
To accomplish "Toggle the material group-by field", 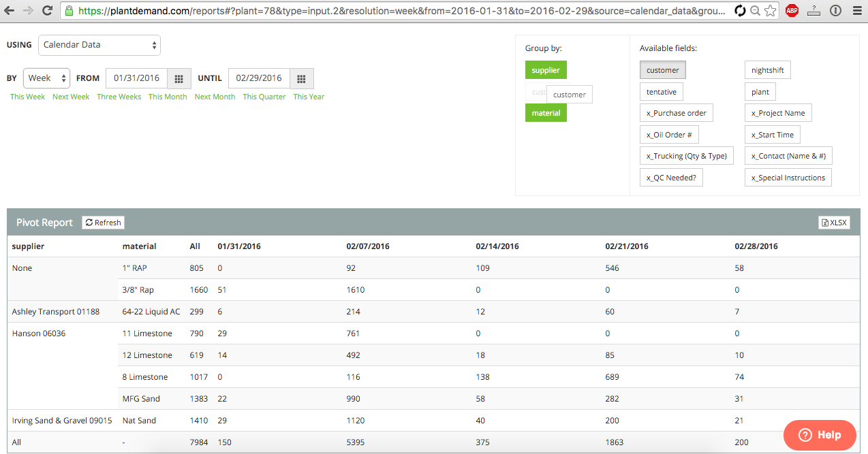I will click(546, 113).
